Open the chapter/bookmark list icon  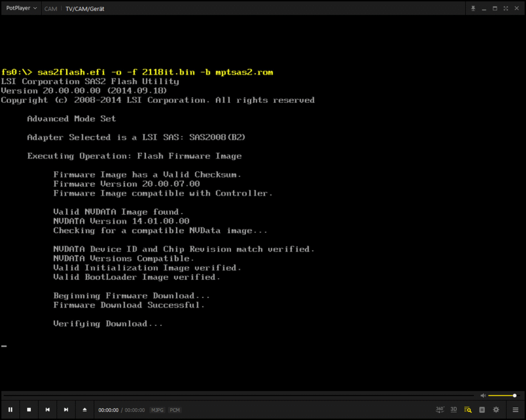[x=482, y=410]
